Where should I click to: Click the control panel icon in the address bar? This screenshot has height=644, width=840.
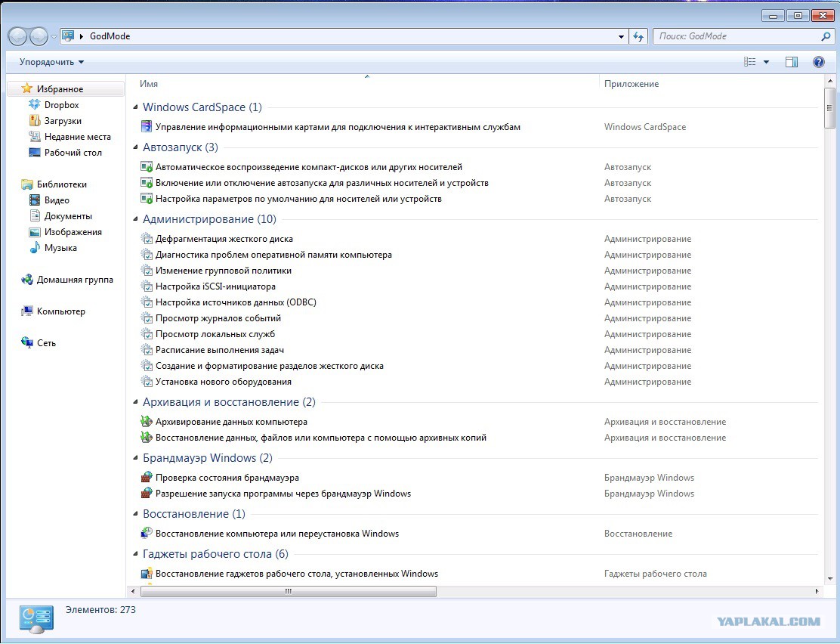coord(68,36)
